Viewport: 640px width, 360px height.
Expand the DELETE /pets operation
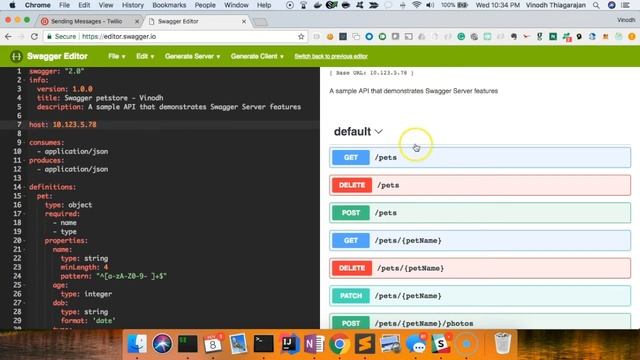click(480, 185)
